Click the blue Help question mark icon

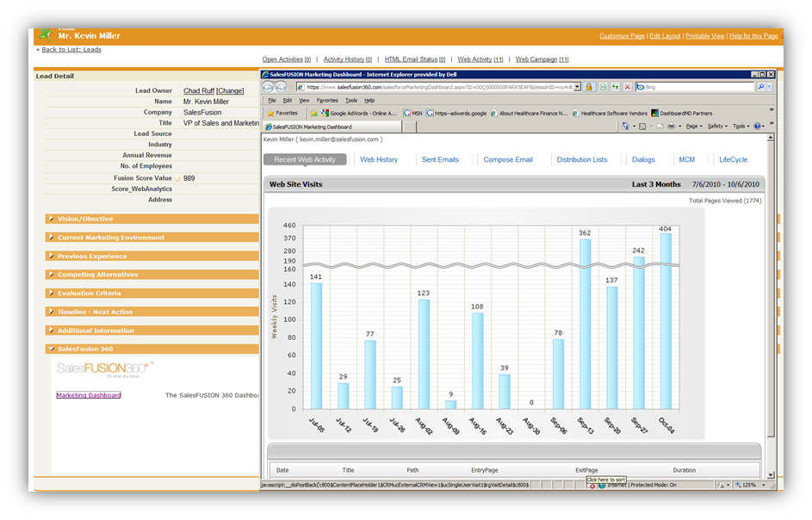tap(757, 126)
